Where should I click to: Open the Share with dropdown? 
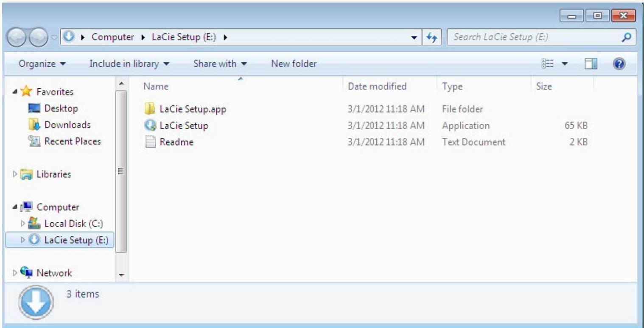(x=218, y=64)
